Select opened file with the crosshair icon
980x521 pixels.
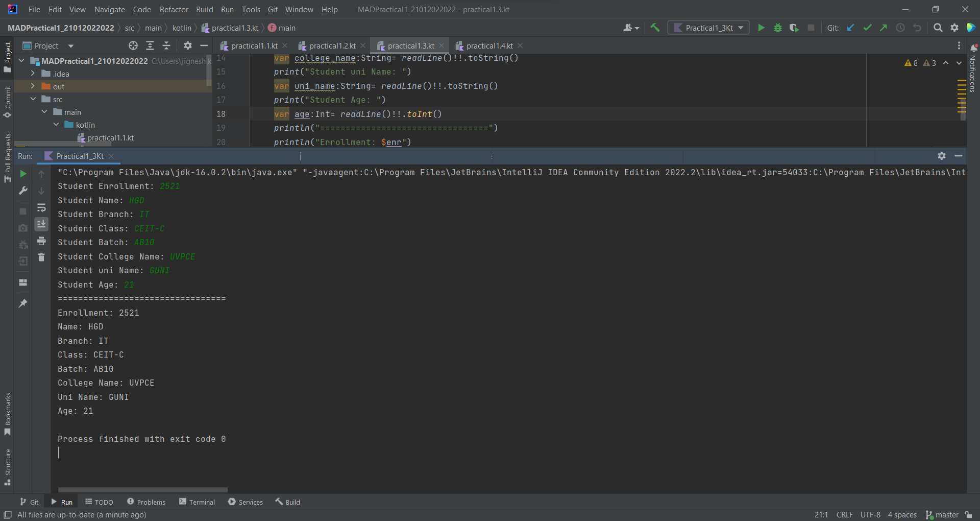click(x=133, y=45)
